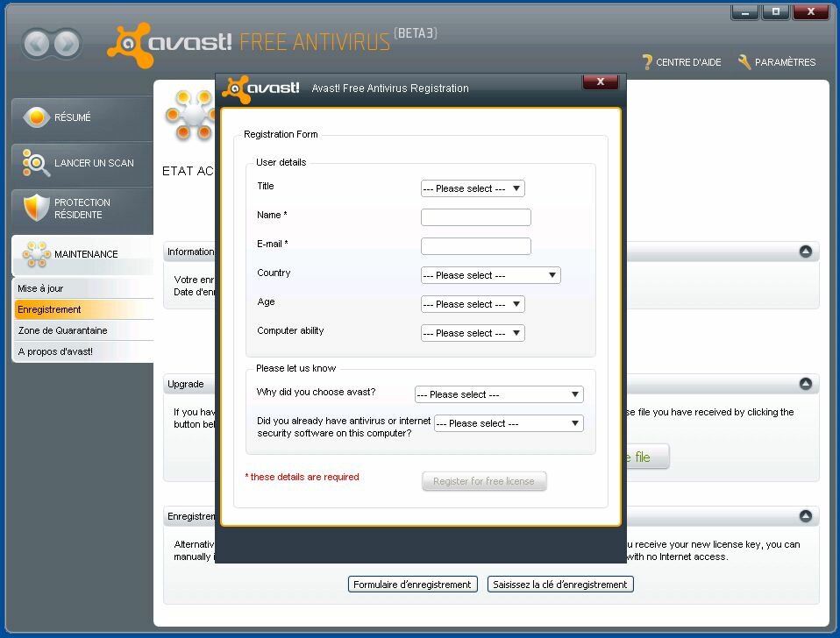Open the Maintenance section
The image size is (840, 638).
pos(82,255)
